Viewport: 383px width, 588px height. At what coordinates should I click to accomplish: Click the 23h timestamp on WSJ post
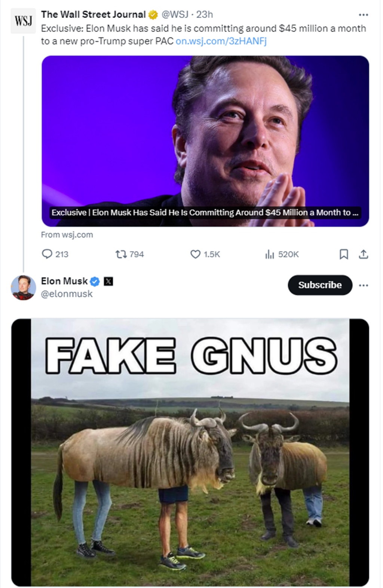pos(205,15)
